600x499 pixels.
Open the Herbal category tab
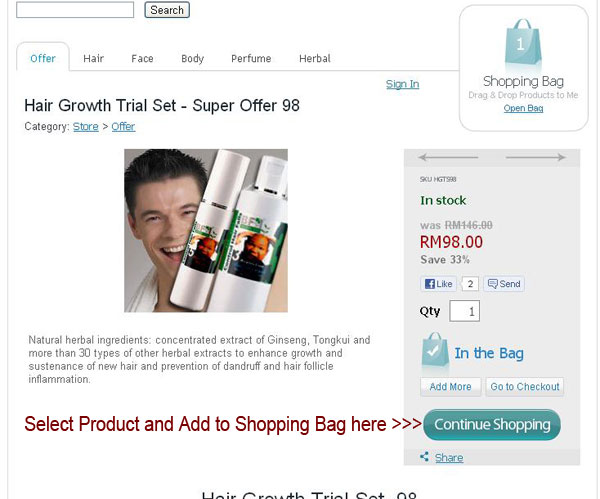point(315,59)
